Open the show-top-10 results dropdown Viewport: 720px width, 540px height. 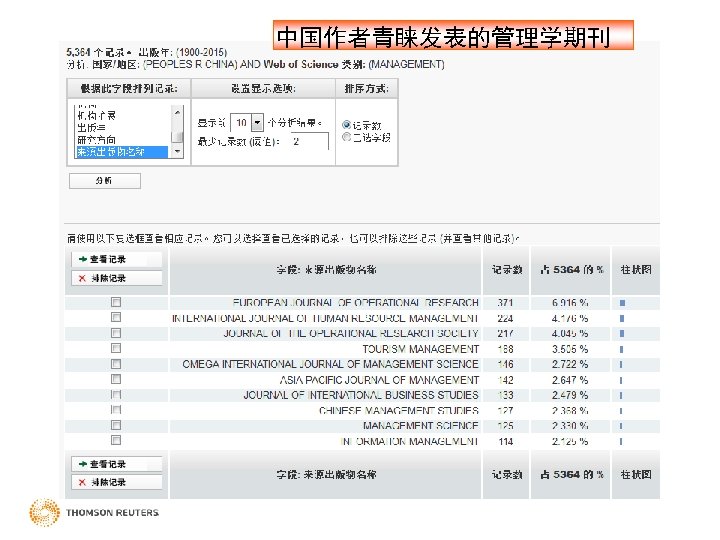pos(258,122)
